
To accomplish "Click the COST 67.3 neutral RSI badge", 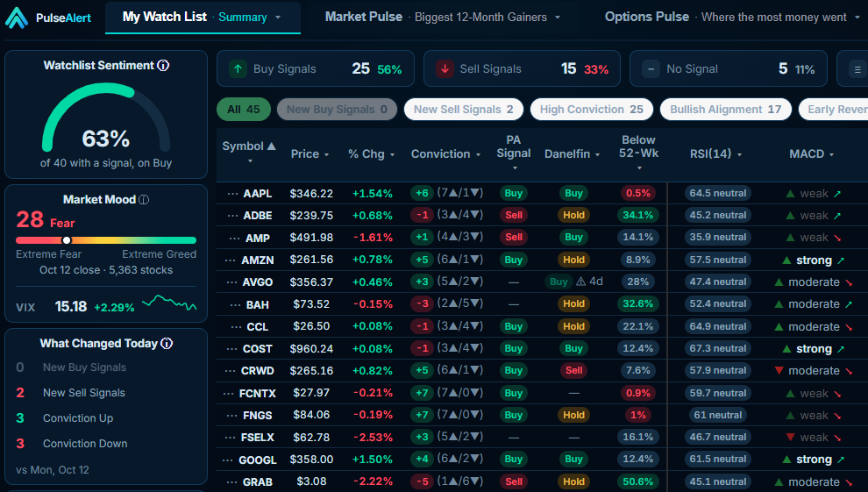I will point(718,349).
